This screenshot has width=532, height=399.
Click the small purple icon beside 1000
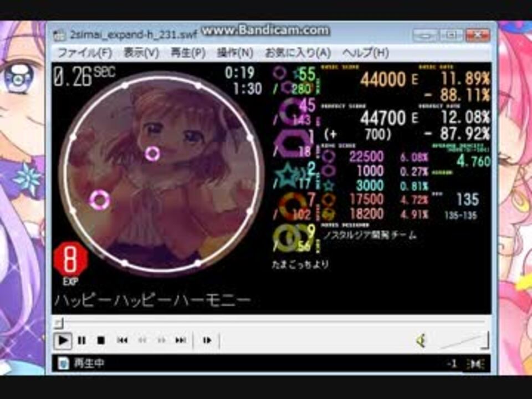[x=328, y=171]
